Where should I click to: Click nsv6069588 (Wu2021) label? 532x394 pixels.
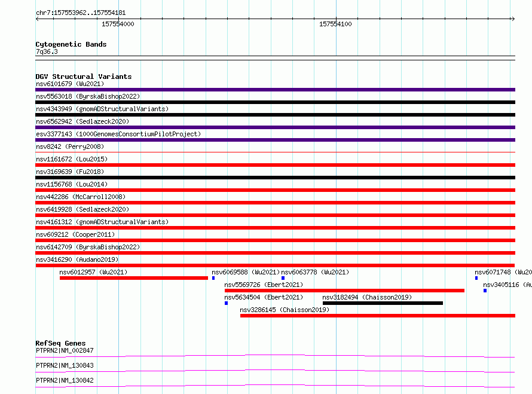tap(246, 272)
